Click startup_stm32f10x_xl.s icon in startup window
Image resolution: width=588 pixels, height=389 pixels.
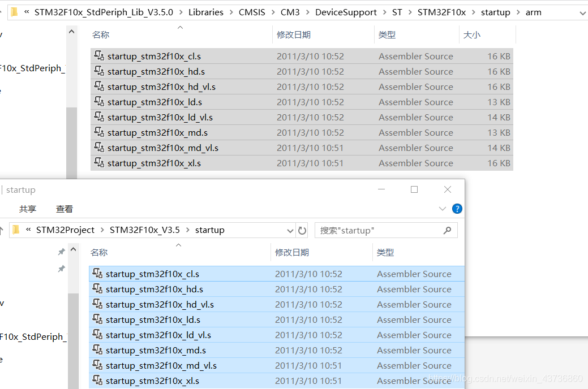coord(97,381)
